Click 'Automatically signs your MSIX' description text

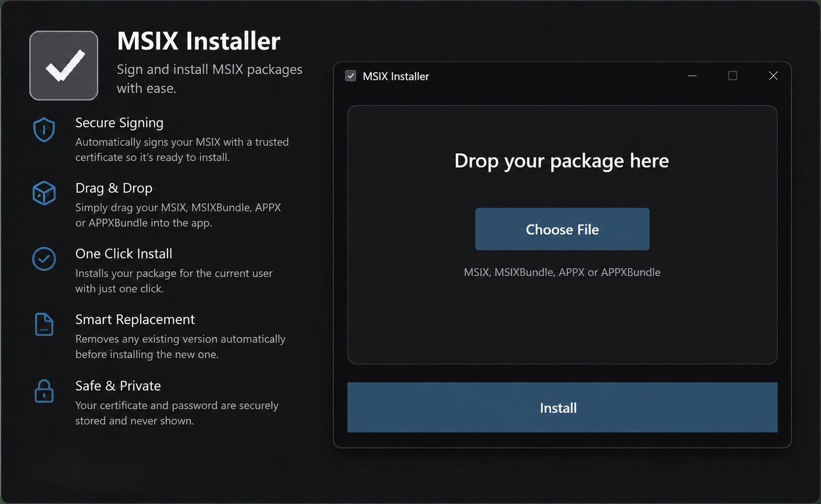(x=182, y=150)
